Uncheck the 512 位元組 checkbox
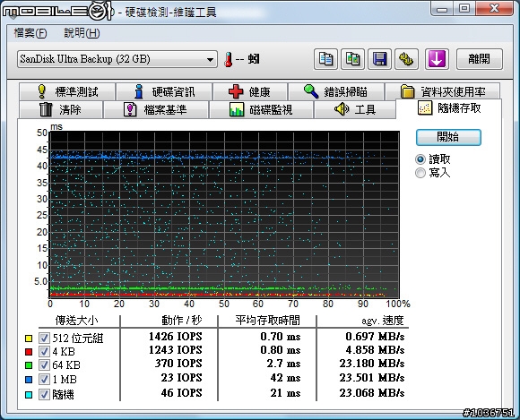The height and width of the screenshot is (420, 520). [44, 339]
